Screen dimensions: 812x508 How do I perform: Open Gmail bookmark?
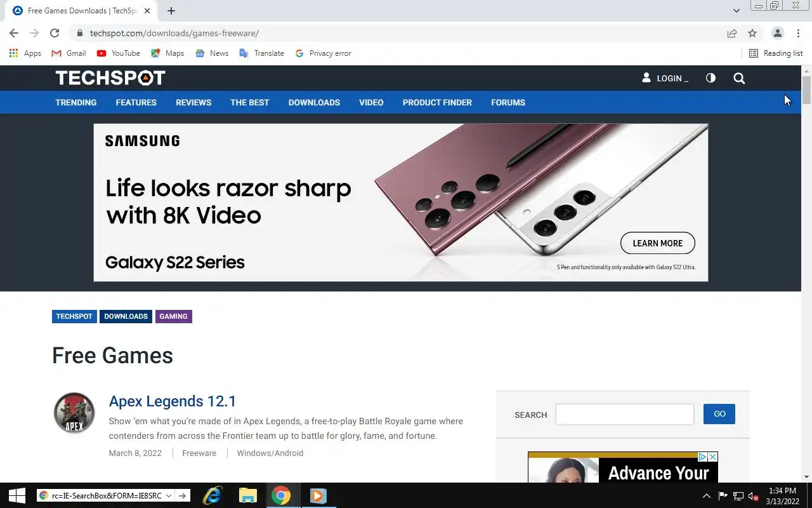pyautogui.click(x=69, y=53)
